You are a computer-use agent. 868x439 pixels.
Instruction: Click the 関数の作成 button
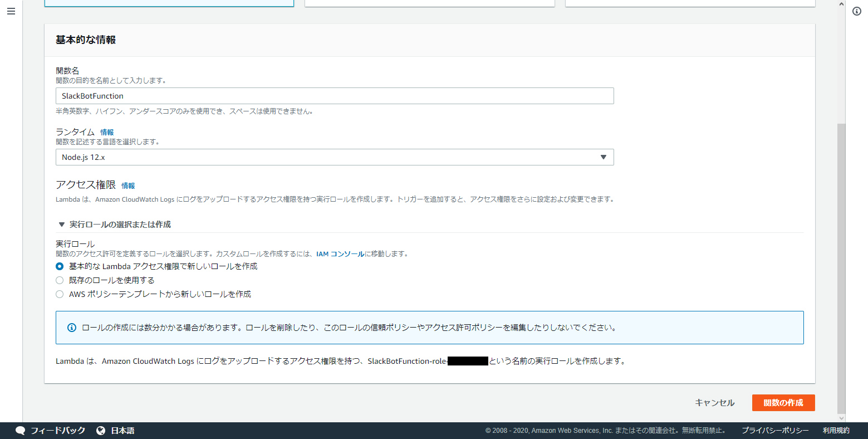(x=783, y=403)
